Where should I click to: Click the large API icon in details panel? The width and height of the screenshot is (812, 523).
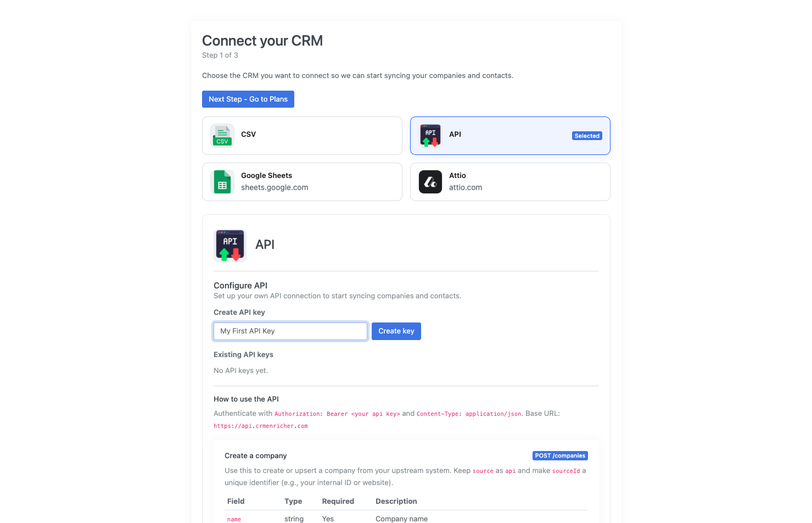[230, 246]
